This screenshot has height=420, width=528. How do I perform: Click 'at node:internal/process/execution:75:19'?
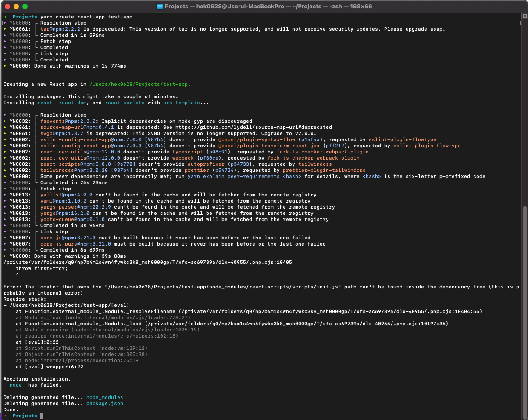point(77,360)
